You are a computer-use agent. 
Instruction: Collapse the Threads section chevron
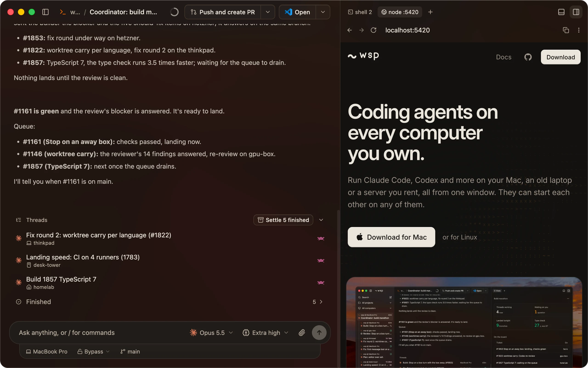coord(321,220)
